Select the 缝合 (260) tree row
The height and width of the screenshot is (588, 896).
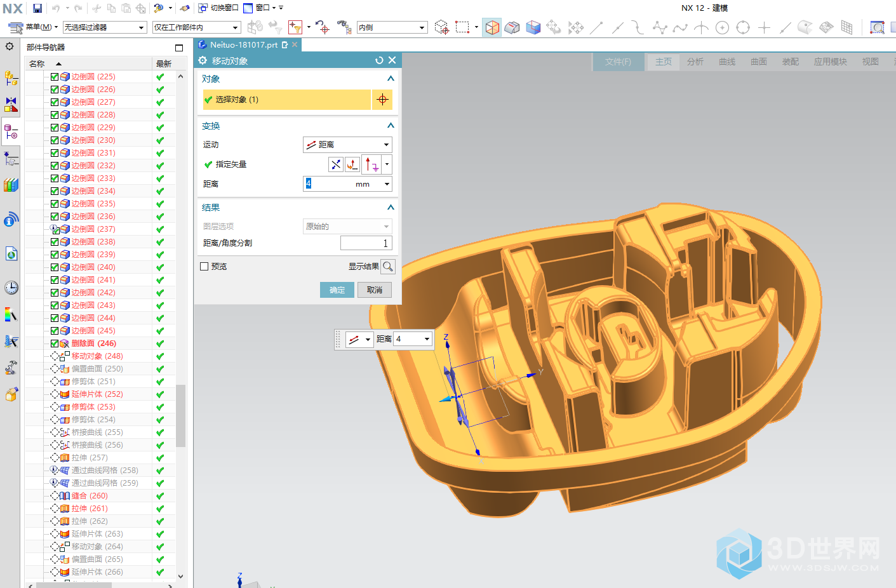coord(90,496)
